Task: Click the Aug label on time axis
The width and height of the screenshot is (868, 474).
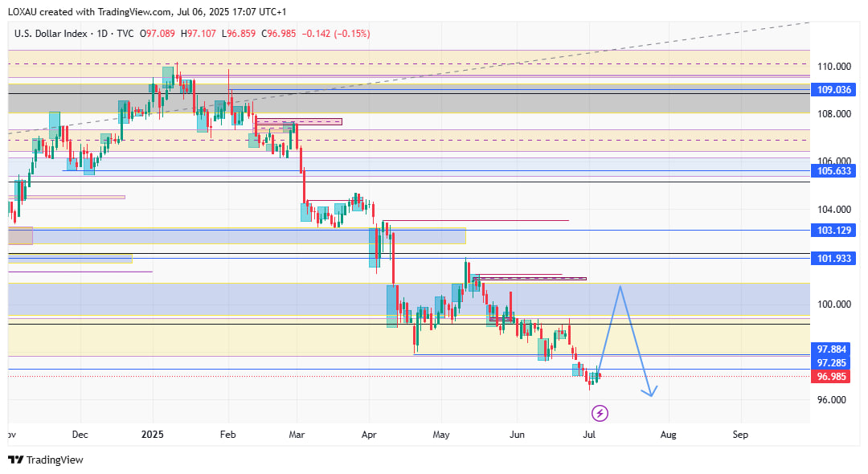Action: [668, 435]
